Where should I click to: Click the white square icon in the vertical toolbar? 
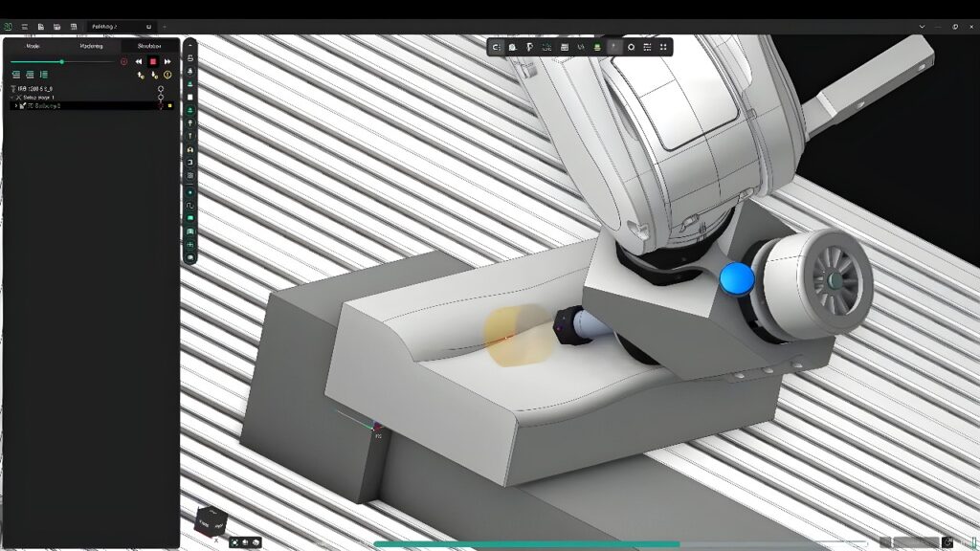[190, 98]
